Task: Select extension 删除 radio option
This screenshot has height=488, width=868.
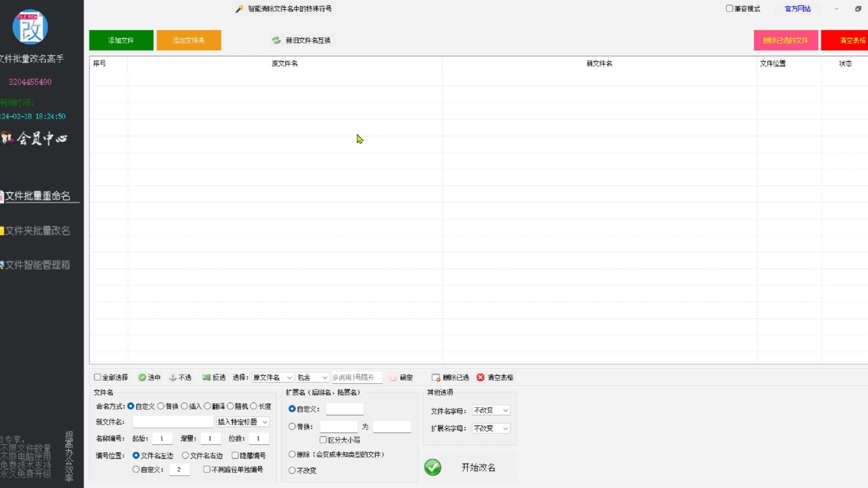Action: (x=292, y=455)
